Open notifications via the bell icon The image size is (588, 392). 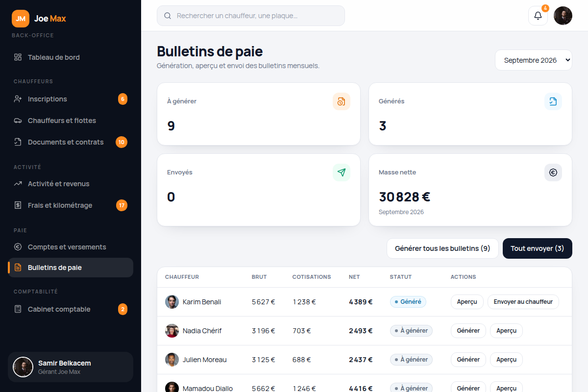(538, 16)
